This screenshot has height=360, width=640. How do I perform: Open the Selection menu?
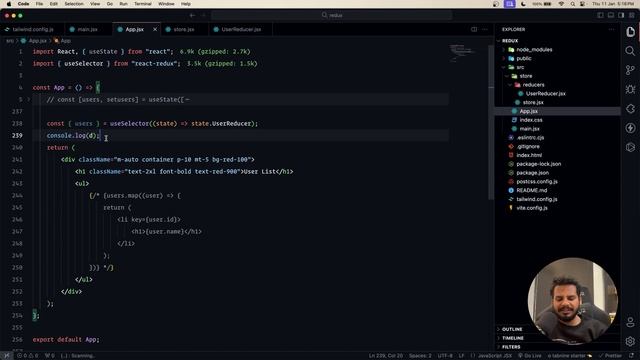(74, 4)
